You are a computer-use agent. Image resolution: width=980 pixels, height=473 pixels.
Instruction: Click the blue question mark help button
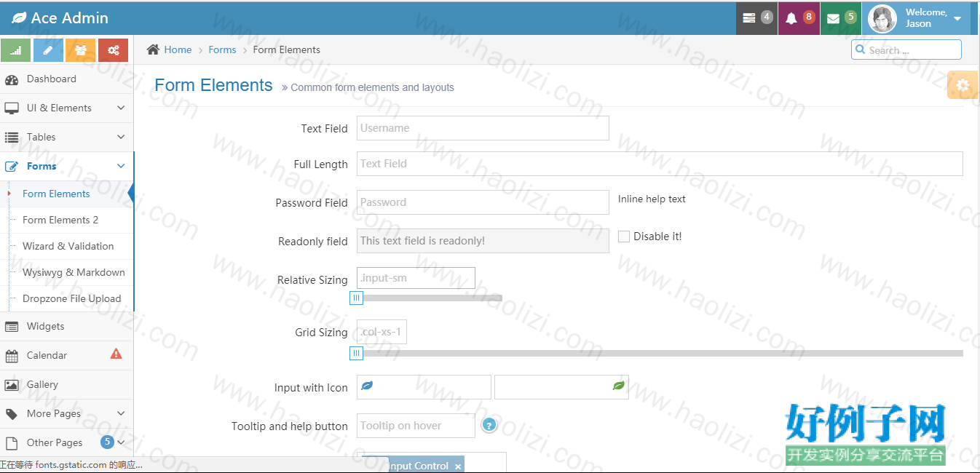tap(490, 425)
